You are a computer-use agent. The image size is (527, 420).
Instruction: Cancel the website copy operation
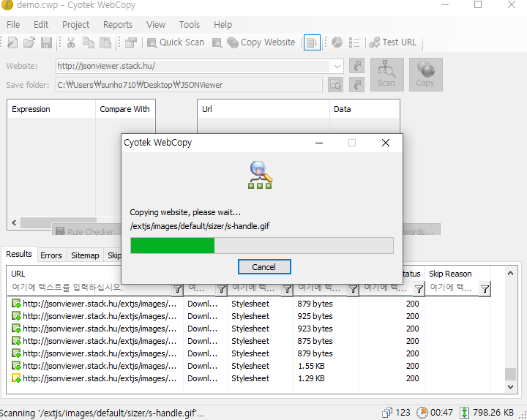point(264,267)
